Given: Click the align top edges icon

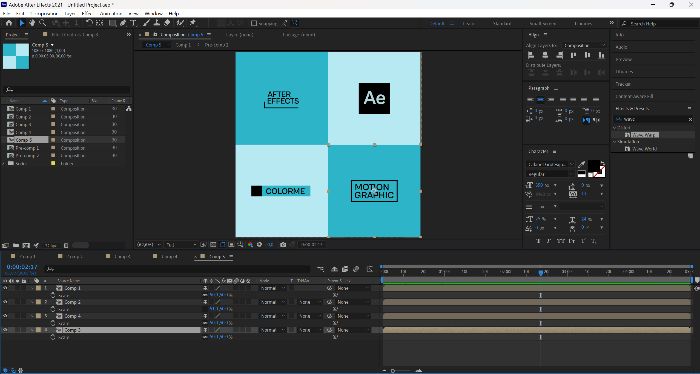Looking at the screenshot, I should (x=574, y=55).
